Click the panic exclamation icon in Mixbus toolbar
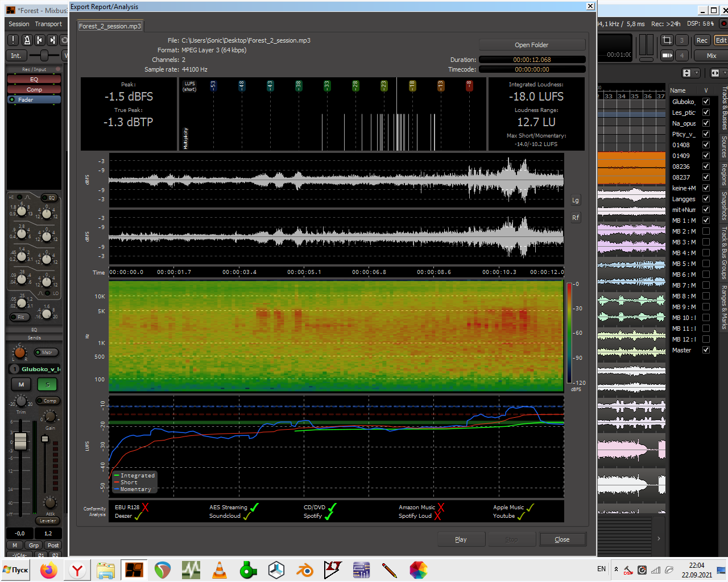The image size is (728, 582). (x=13, y=40)
